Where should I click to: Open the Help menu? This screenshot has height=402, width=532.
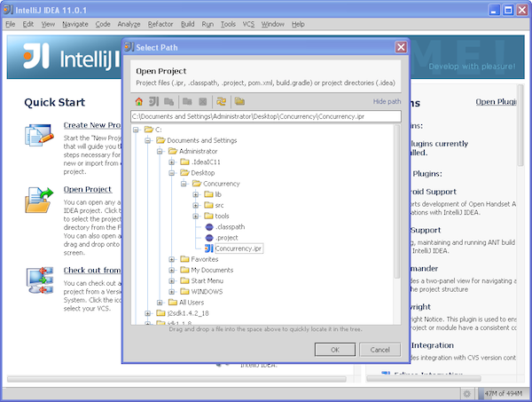[298, 24]
